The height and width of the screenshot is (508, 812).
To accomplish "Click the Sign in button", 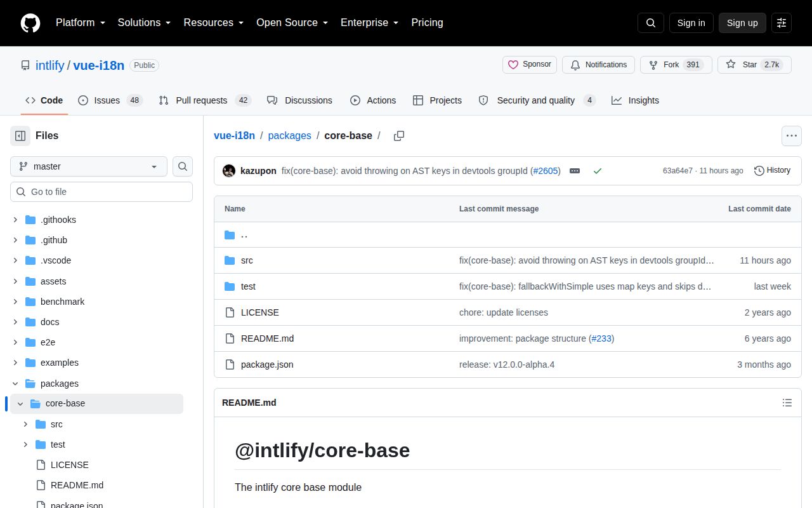I will point(691,23).
